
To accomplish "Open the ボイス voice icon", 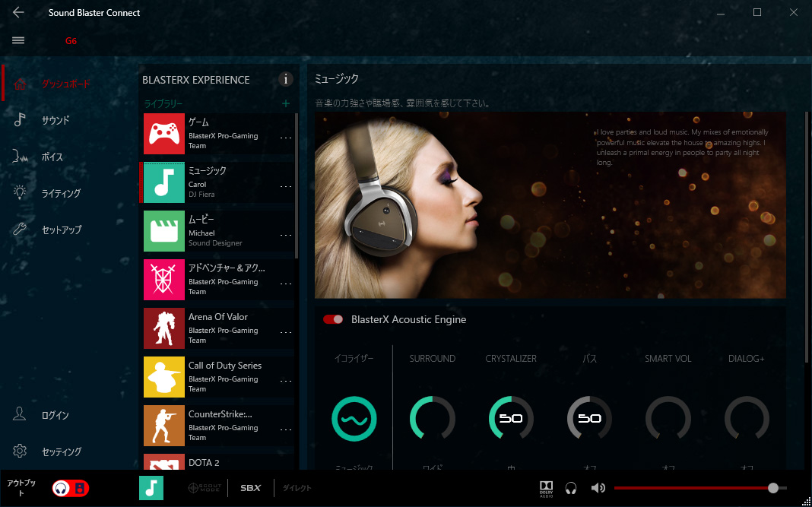I will tap(20, 157).
